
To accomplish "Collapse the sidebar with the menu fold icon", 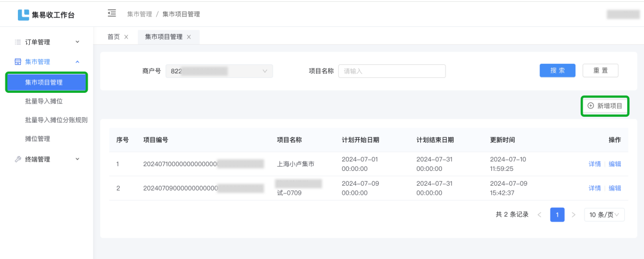I will (x=112, y=14).
